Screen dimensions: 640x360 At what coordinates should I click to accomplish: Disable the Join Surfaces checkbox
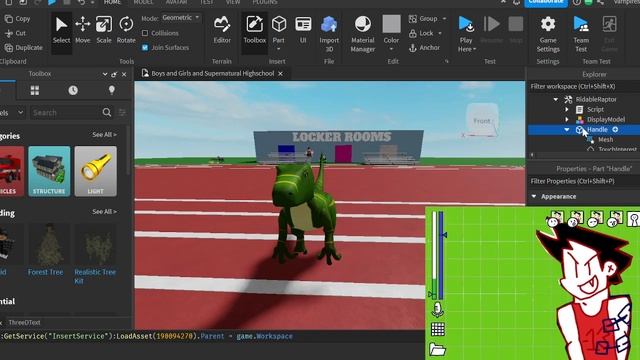pyautogui.click(x=145, y=47)
